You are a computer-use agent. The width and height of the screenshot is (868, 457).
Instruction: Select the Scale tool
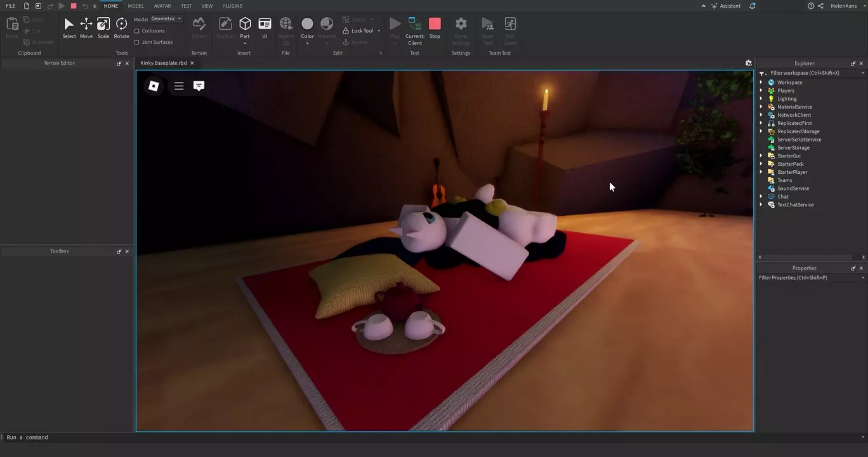click(103, 27)
